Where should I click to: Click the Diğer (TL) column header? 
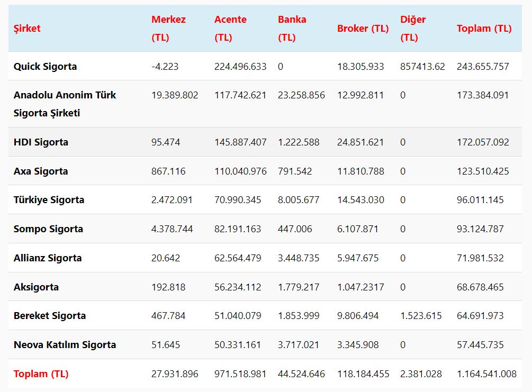(x=413, y=29)
